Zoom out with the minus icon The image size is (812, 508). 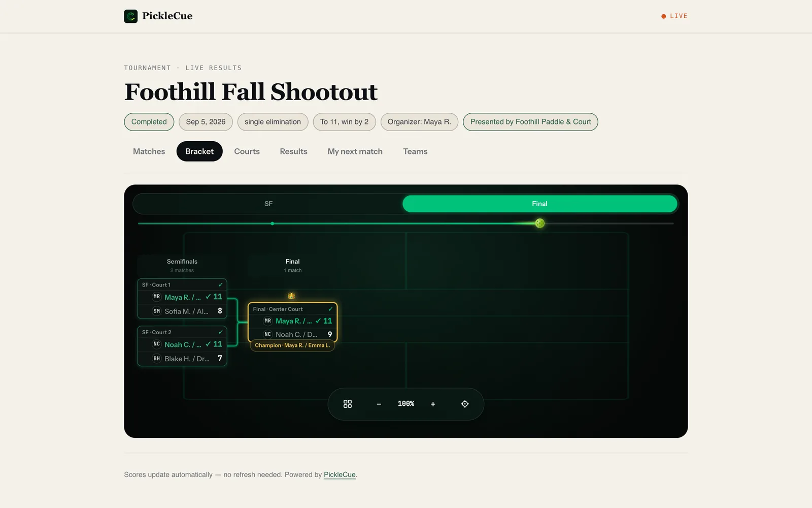[379, 404]
